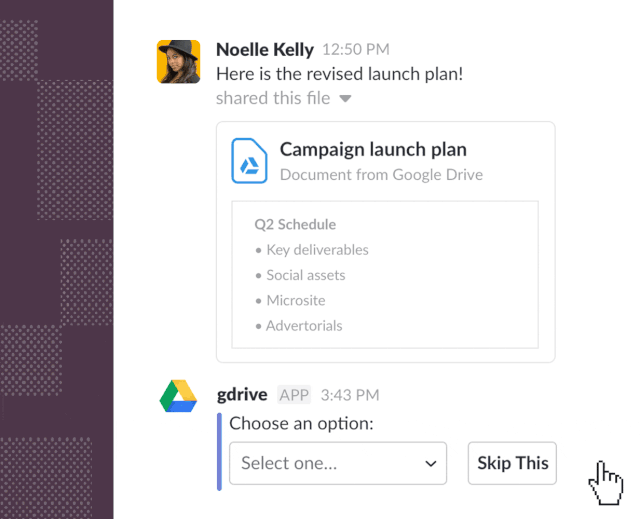Click the 3:43 PM message timestamp
This screenshot has height=519, width=640.
(x=350, y=395)
